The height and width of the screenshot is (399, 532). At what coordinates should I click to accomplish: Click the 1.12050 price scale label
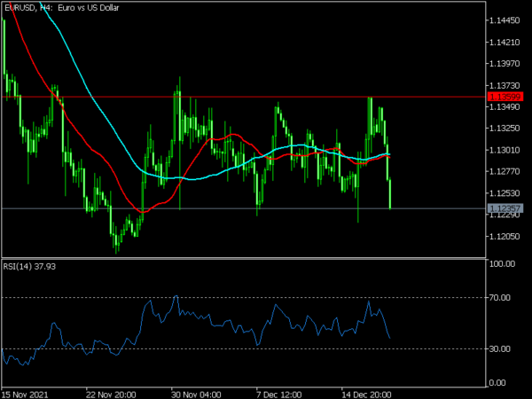tap(504, 237)
